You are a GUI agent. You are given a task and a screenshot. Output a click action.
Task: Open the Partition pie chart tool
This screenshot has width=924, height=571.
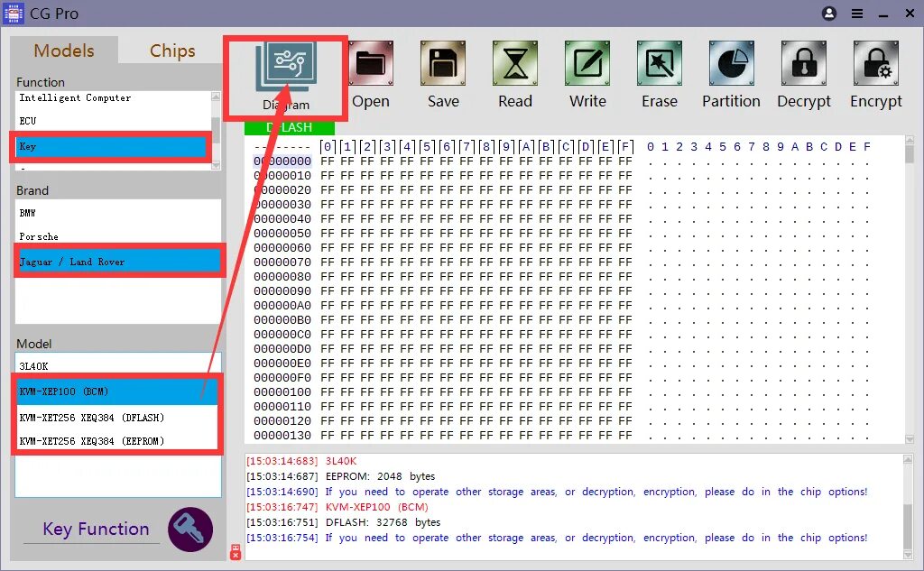[731, 63]
